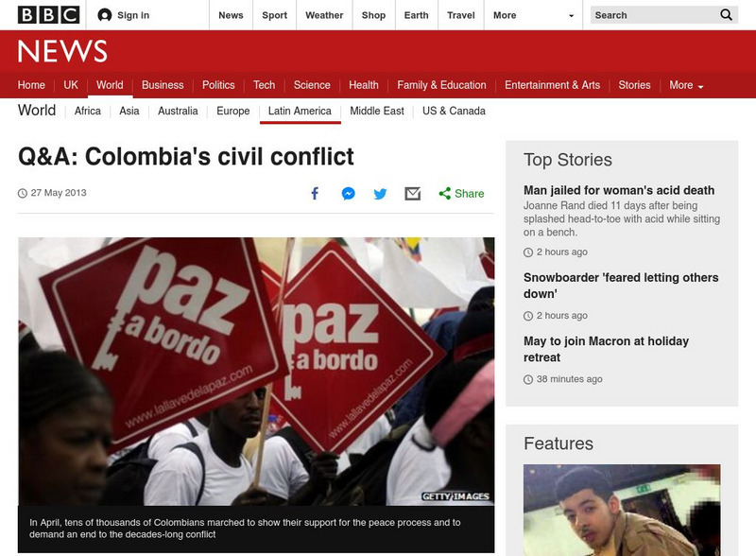Open the Latin America section tab
This screenshot has height=556, width=756.
click(x=300, y=111)
